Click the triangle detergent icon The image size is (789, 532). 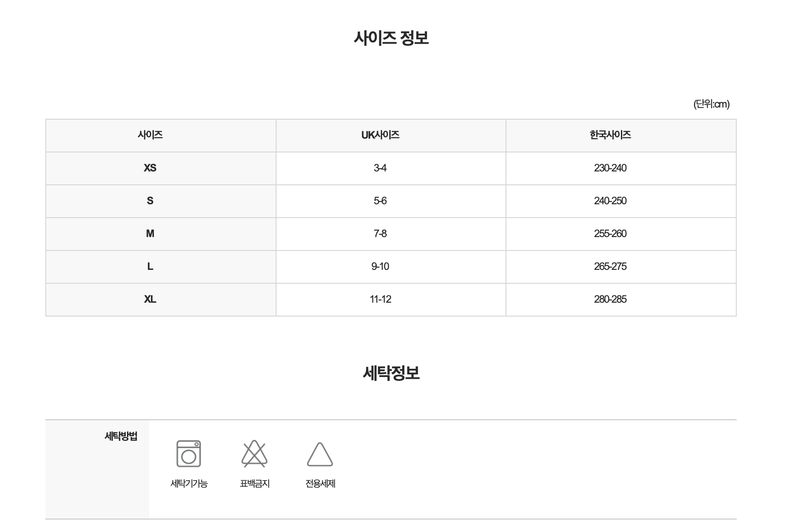(320, 454)
